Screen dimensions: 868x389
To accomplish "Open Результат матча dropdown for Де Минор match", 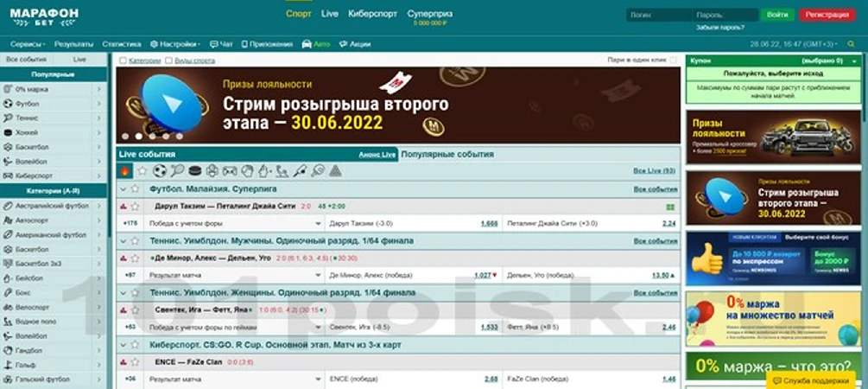I will click(235, 276).
